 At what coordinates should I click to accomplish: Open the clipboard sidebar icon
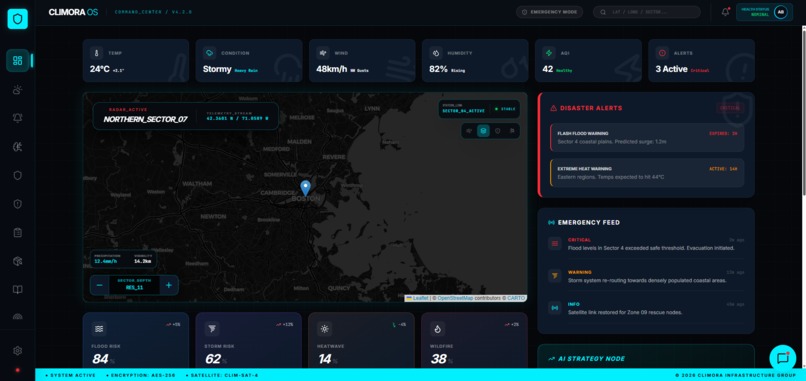pyautogui.click(x=17, y=232)
